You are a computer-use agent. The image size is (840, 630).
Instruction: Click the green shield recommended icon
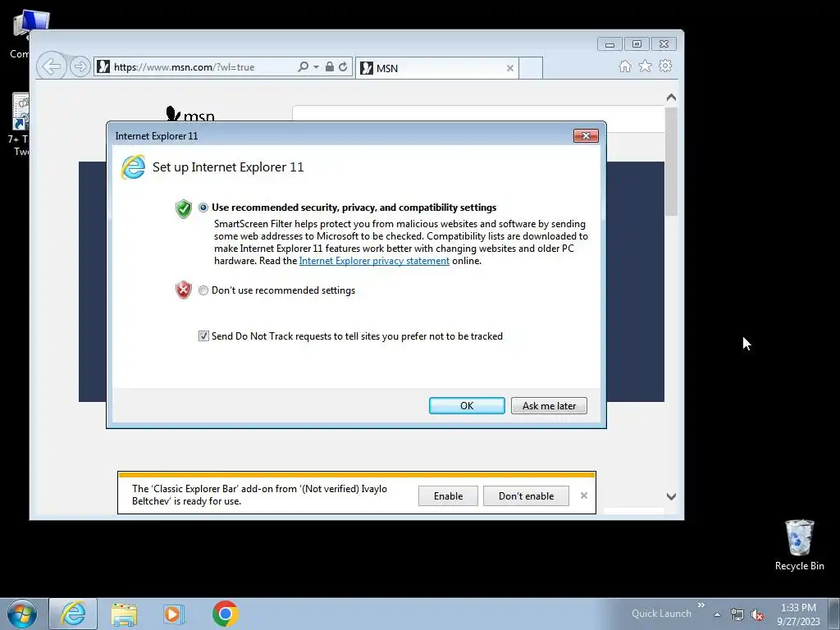coord(183,208)
